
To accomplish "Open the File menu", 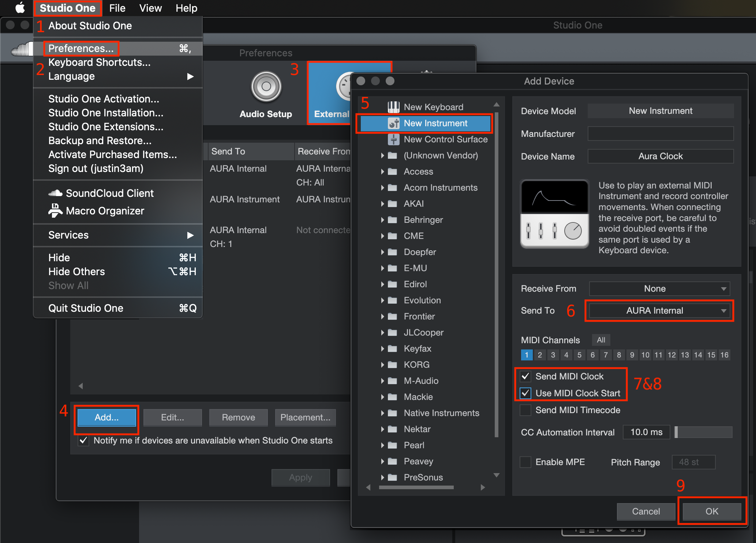I will 117,8.
